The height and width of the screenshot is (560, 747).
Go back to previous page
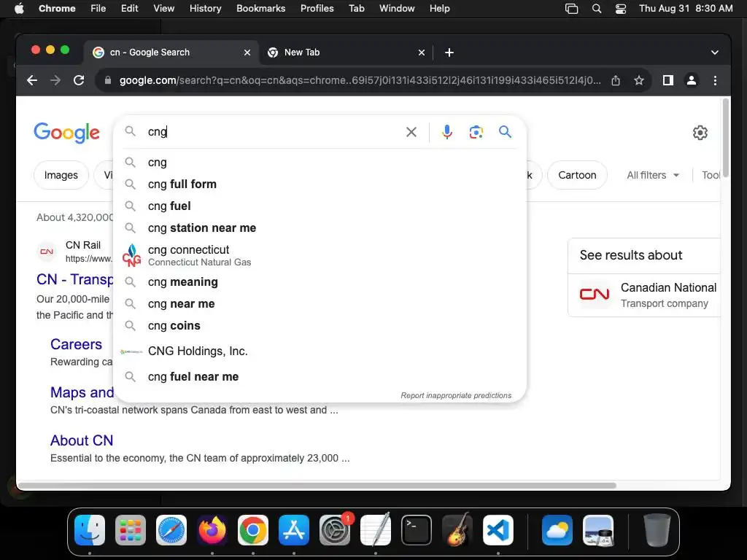[x=32, y=80]
